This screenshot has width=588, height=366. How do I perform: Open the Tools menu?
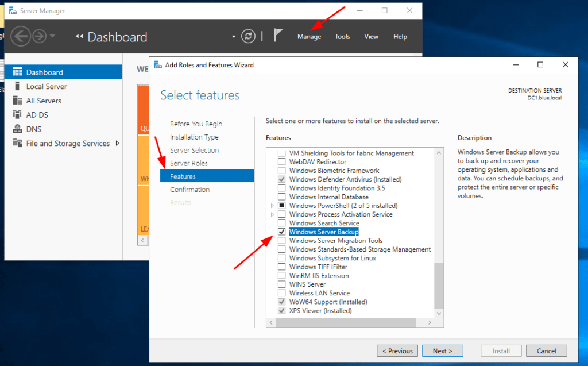pyautogui.click(x=342, y=37)
